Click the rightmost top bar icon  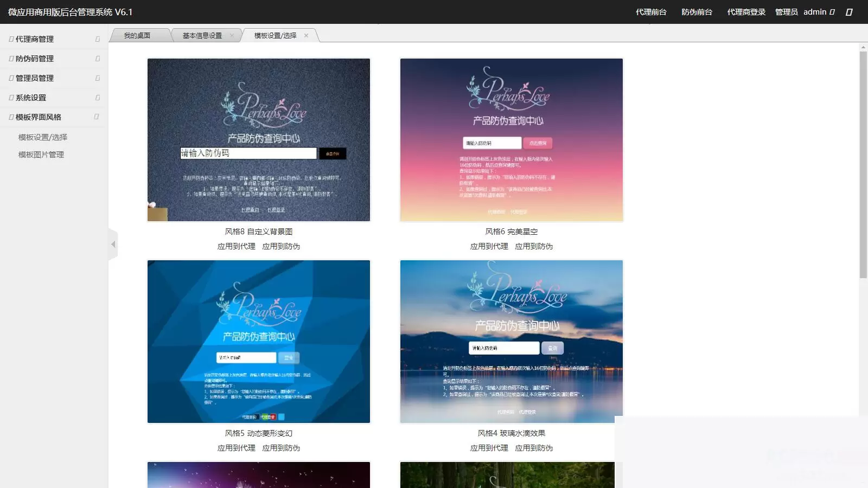tap(849, 12)
